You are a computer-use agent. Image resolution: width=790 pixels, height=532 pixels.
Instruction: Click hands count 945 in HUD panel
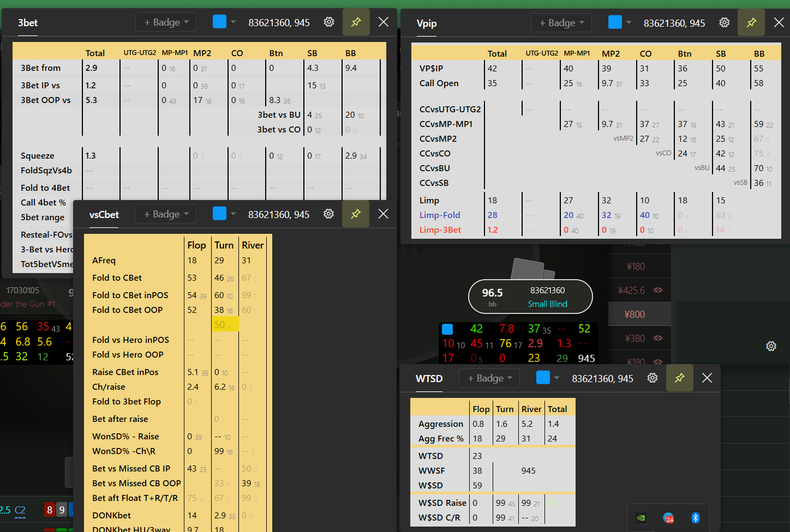(586, 358)
